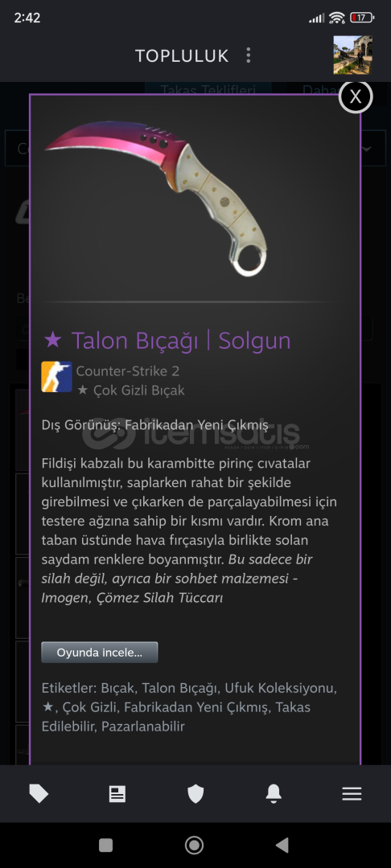The height and width of the screenshot is (868, 391).
Task: Tap the TOPLULUK header title
Action: (x=182, y=55)
